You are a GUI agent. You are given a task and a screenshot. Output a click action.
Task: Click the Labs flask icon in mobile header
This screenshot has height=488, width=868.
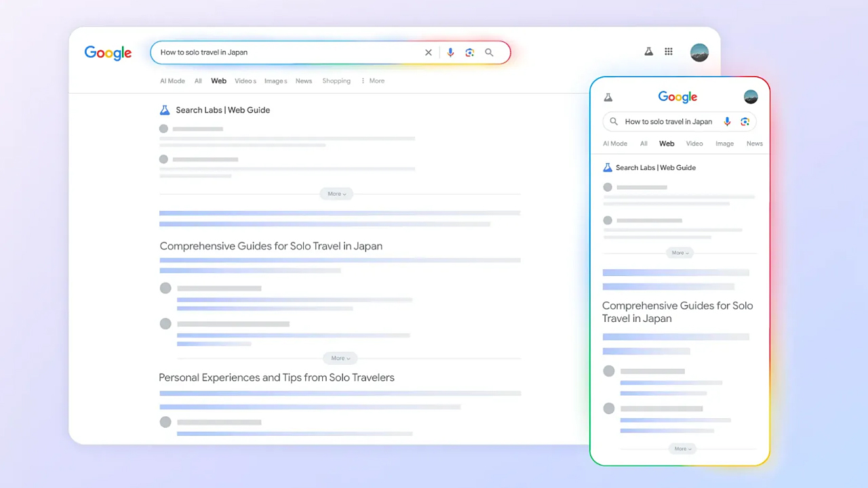click(608, 98)
